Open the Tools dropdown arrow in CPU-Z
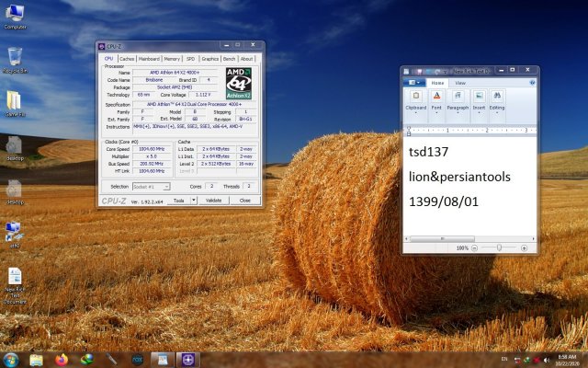 point(193,200)
